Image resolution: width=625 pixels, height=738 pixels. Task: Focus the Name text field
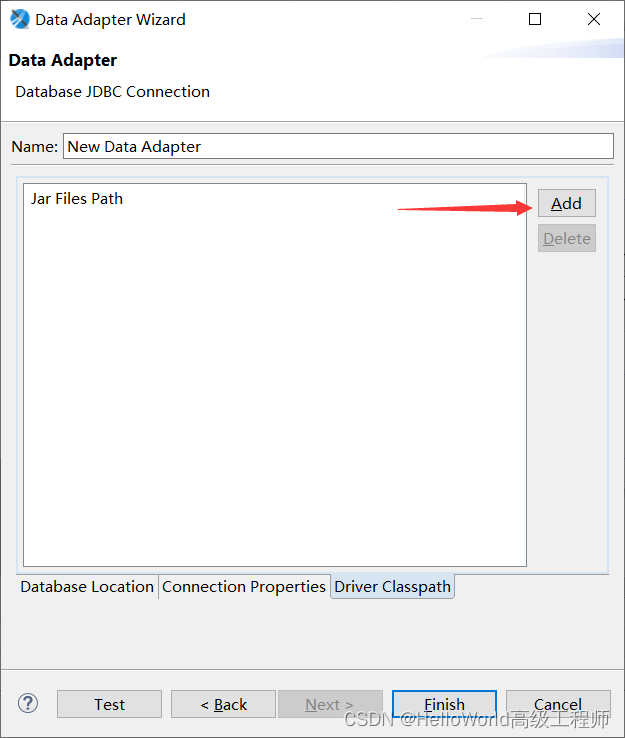click(x=338, y=146)
